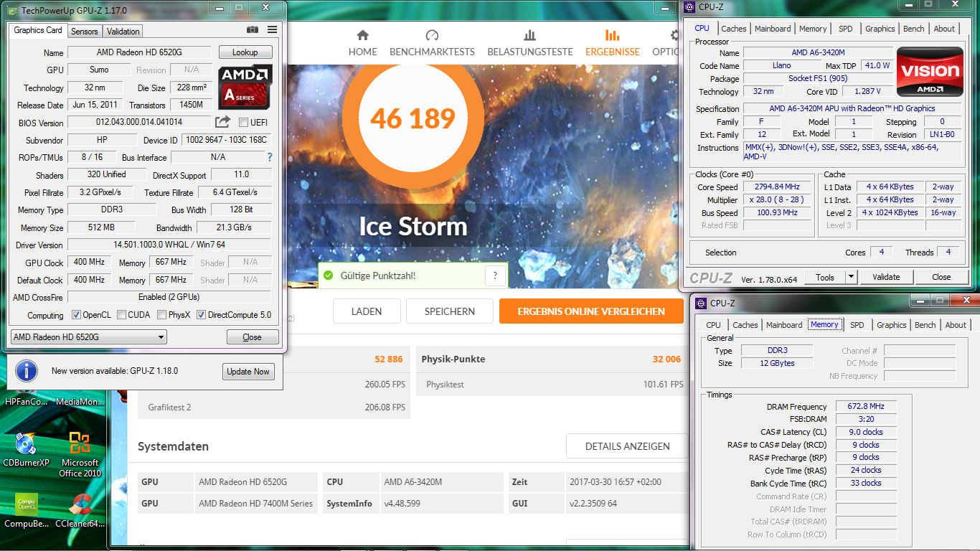Screen dimensions: 980x551
Task: Click the help question mark beside Gültige Punktzahl
Action: [x=495, y=275]
